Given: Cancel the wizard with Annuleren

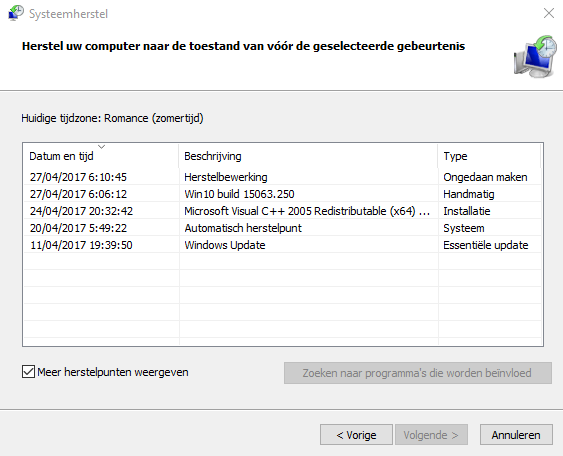Looking at the screenshot, I should [x=516, y=435].
